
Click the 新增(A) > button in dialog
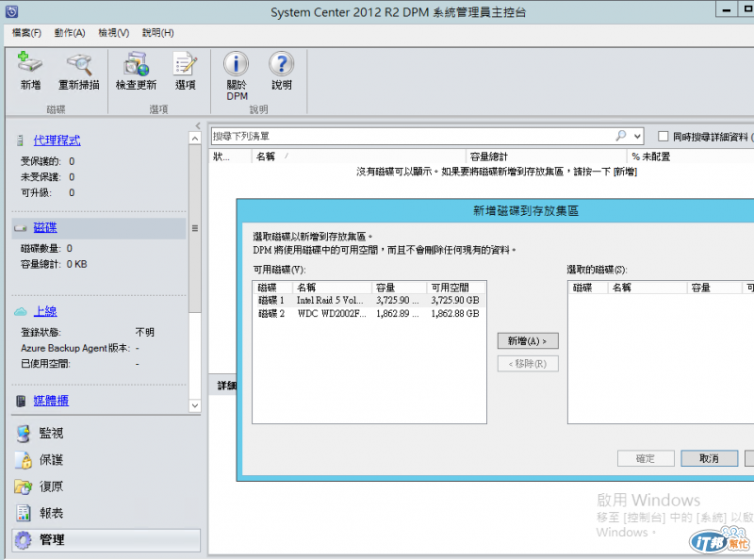528,341
